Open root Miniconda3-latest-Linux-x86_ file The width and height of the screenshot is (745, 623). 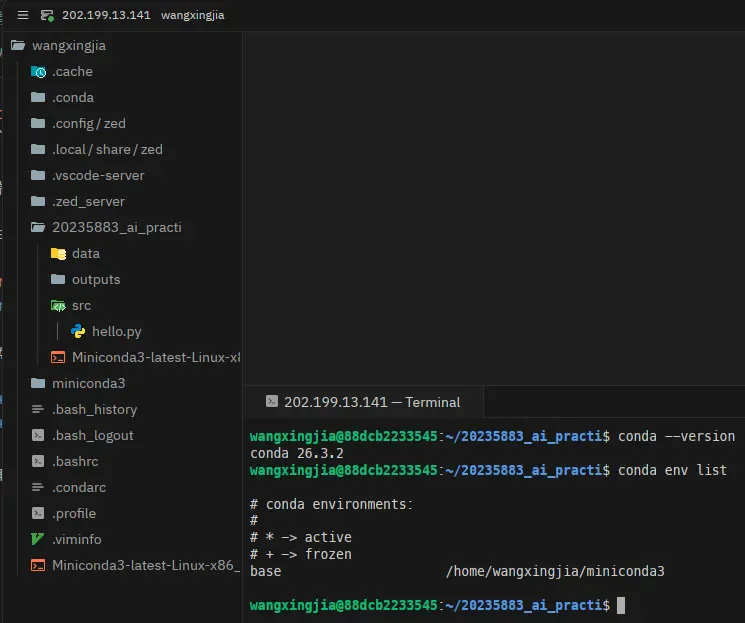(x=146, y=565)
